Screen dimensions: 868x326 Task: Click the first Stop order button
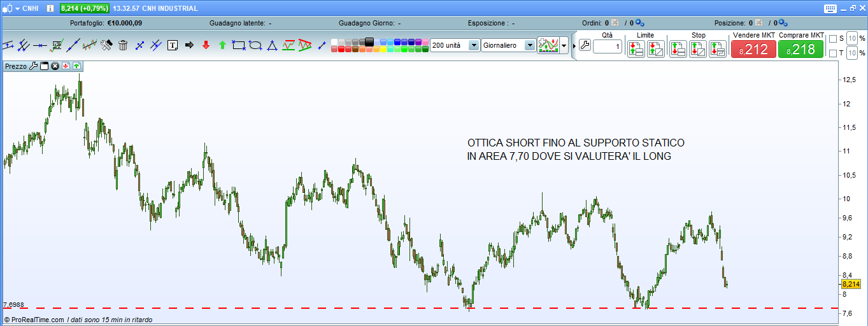pos(678,48)
